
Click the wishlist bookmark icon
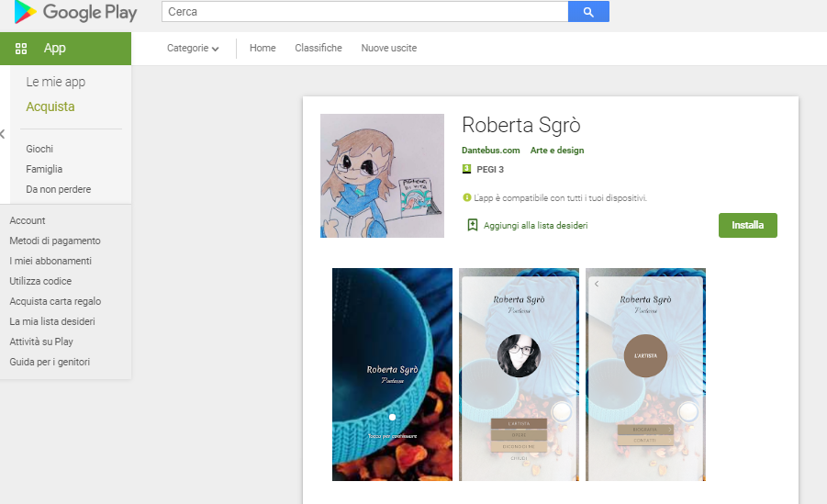pos(473,225)
